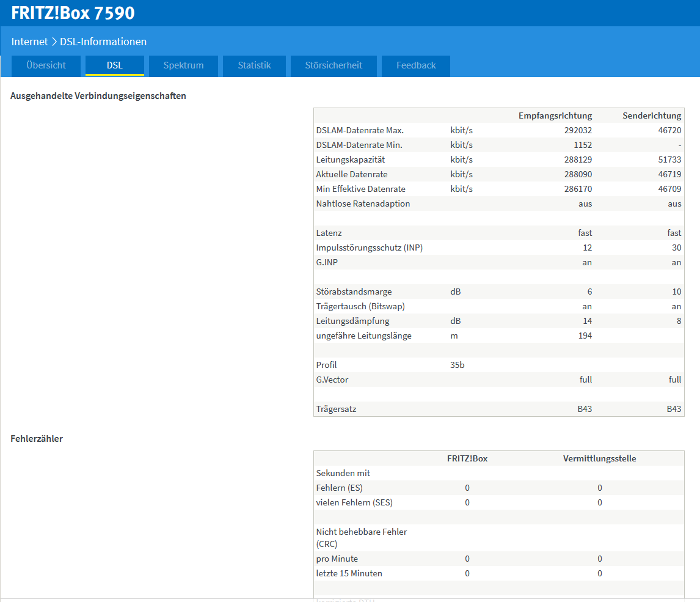
Task: Select the Nicht behebbare Fehler (CRC) label
Action: (362, 538)
